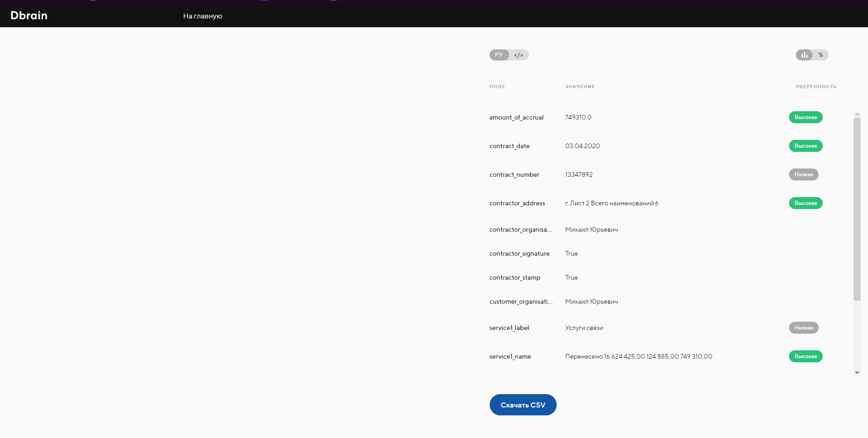Select Михаил Юрьевич value in contractor_organisa... row
The height and width of the screenshot is (438, 868).
pos(592,230)
